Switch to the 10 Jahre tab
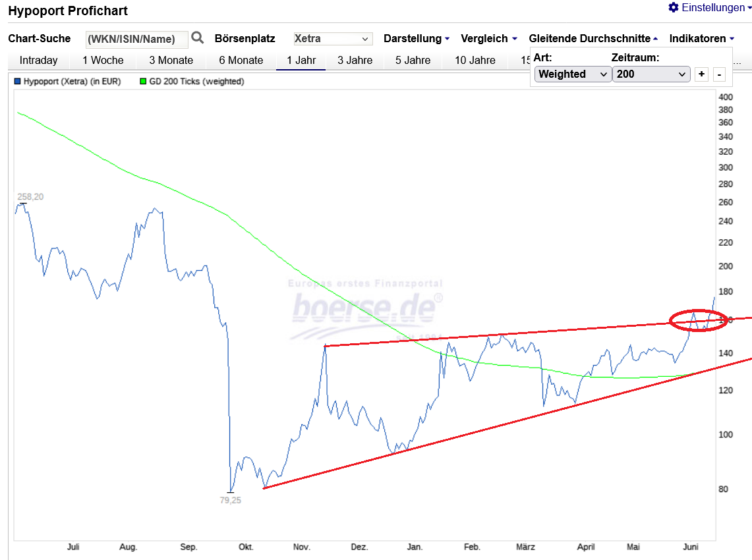The width and height of the screenshot is (752, 560). tap(475, 61)
